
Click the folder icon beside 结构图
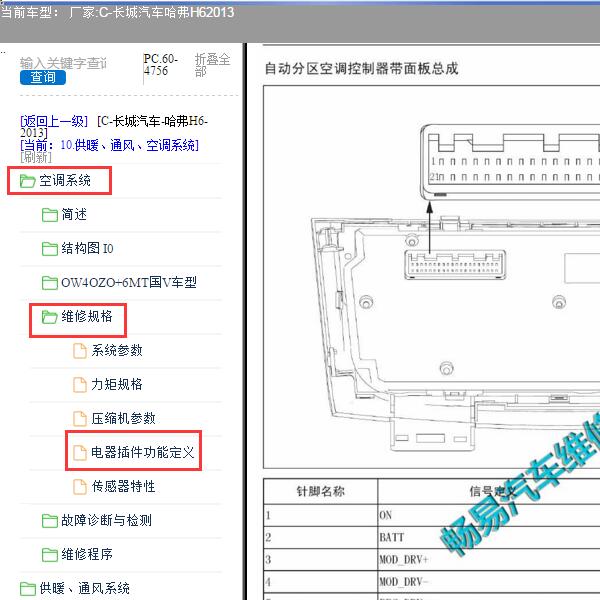tap(50, 249)
